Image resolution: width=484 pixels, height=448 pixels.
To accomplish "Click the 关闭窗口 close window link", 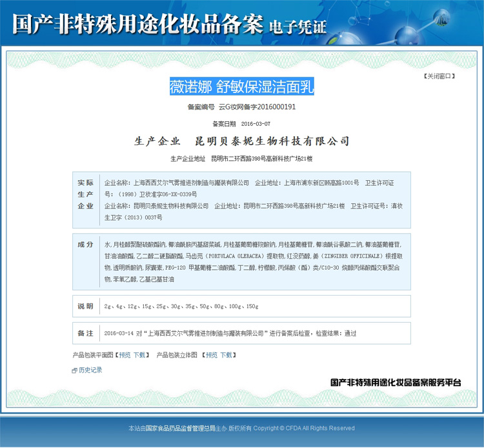I will [439, 76].
